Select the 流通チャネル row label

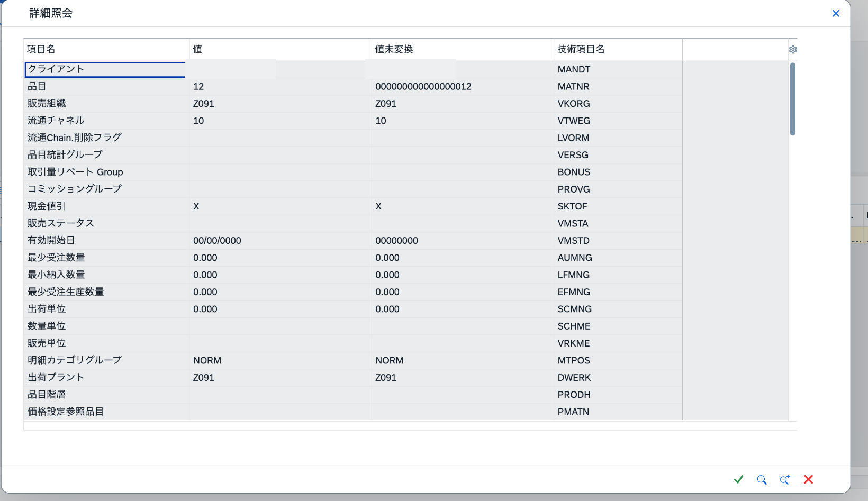[56, 121]
